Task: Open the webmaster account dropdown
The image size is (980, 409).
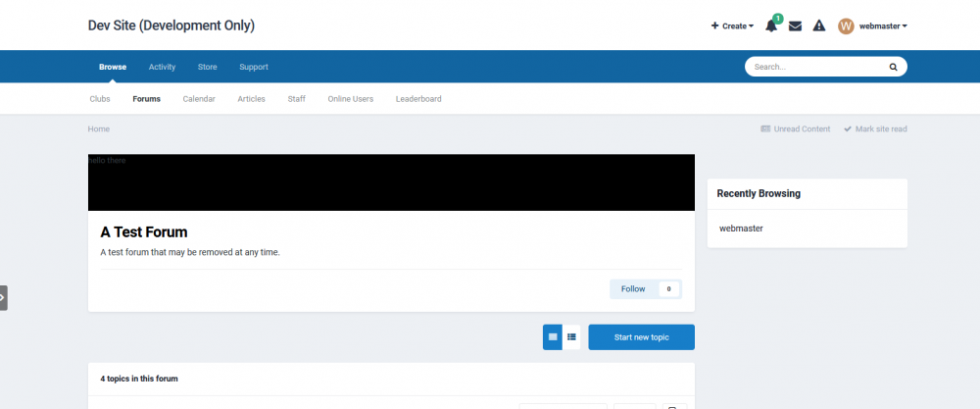Action: pyautogui.click(x=883, y=26)
